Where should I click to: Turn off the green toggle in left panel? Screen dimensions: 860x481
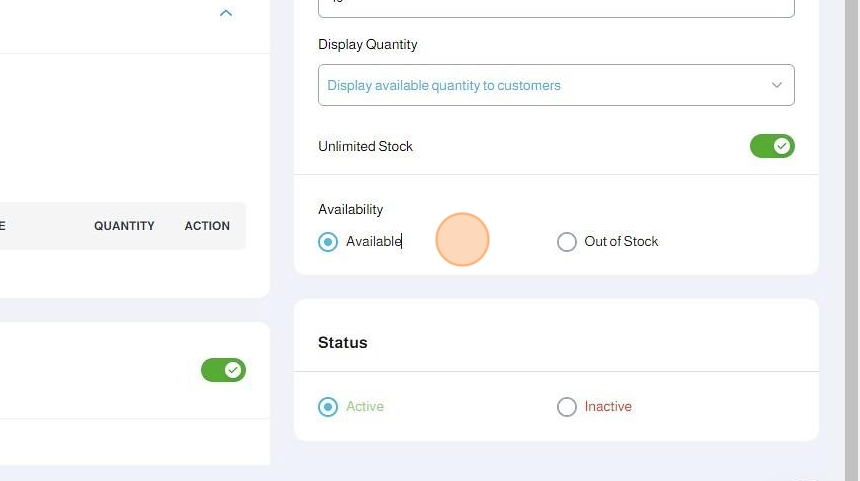(x=223, y=370)
